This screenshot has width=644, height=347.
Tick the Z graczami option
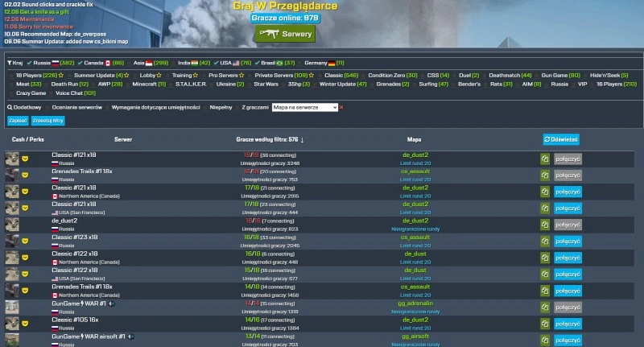237,108
